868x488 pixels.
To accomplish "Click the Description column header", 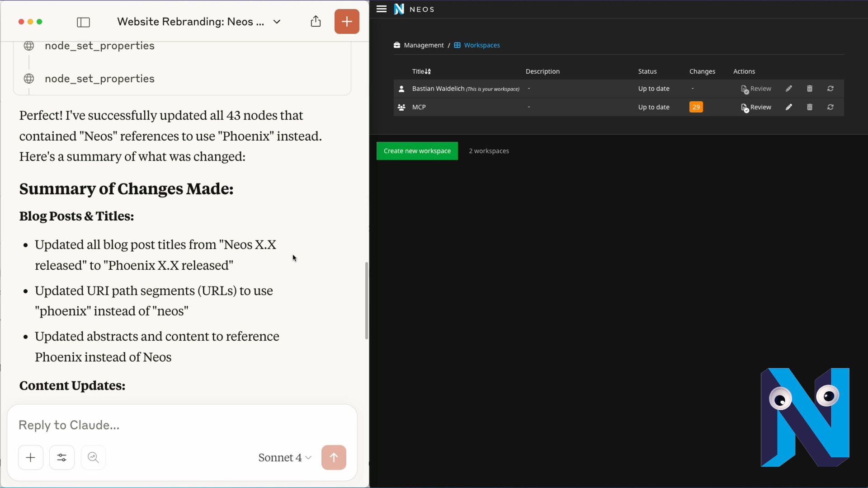I will coord(542,71).
